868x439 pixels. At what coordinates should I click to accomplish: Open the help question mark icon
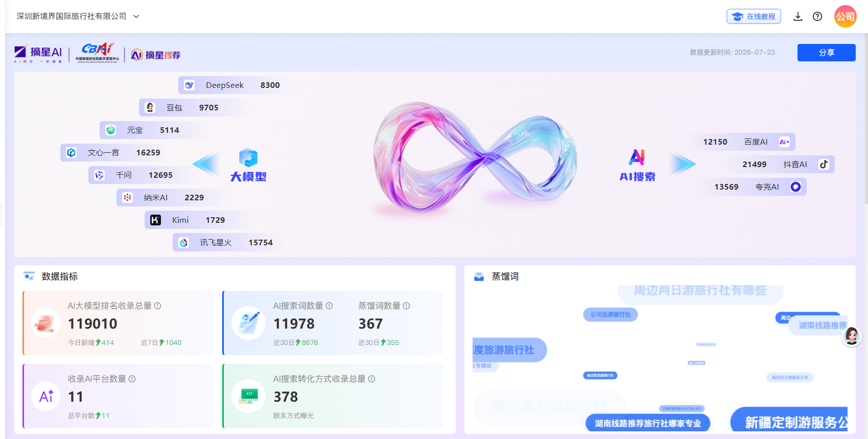817,16
